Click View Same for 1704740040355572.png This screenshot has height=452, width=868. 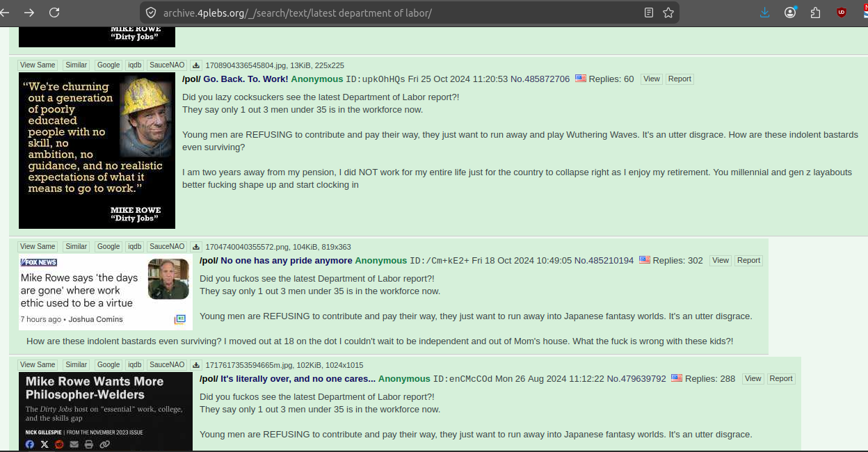tap(38, 246)
